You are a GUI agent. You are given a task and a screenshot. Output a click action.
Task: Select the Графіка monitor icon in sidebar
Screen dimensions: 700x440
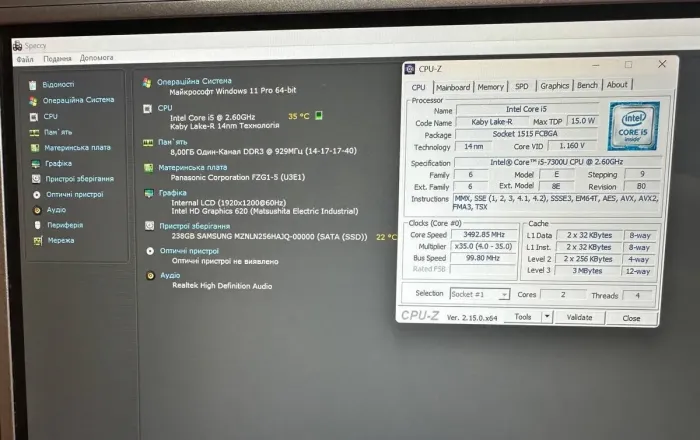click(35, 163)
